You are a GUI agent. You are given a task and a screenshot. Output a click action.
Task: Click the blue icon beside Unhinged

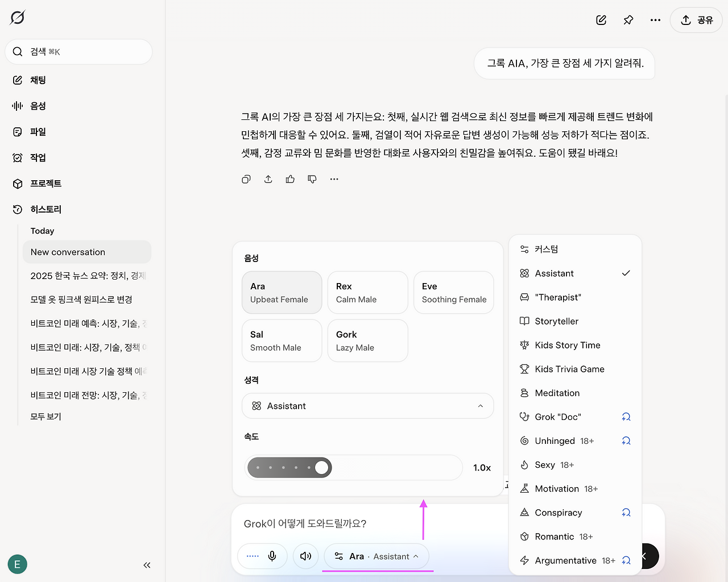point(626,440)
